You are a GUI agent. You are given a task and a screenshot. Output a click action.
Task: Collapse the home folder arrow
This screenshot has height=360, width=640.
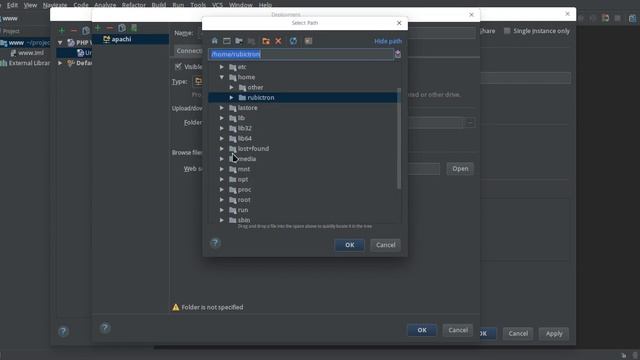[222, 77]
